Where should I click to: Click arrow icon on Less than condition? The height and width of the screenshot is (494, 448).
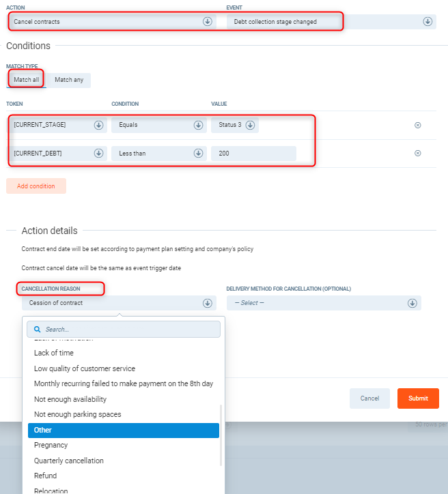198,154
